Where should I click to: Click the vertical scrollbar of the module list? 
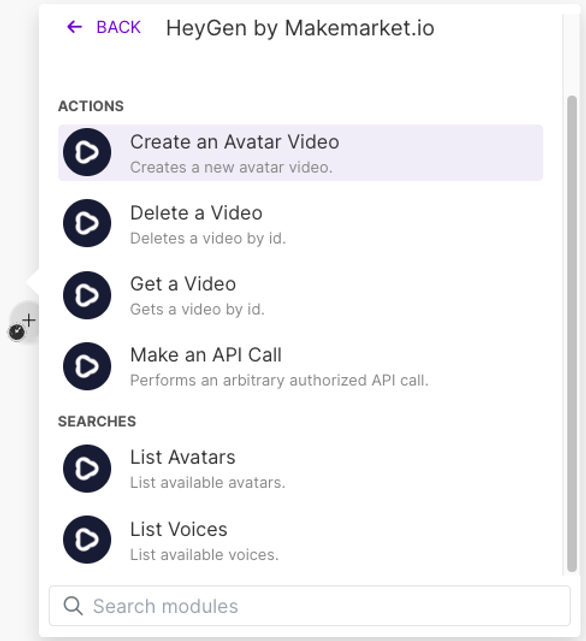coord(572,334)
